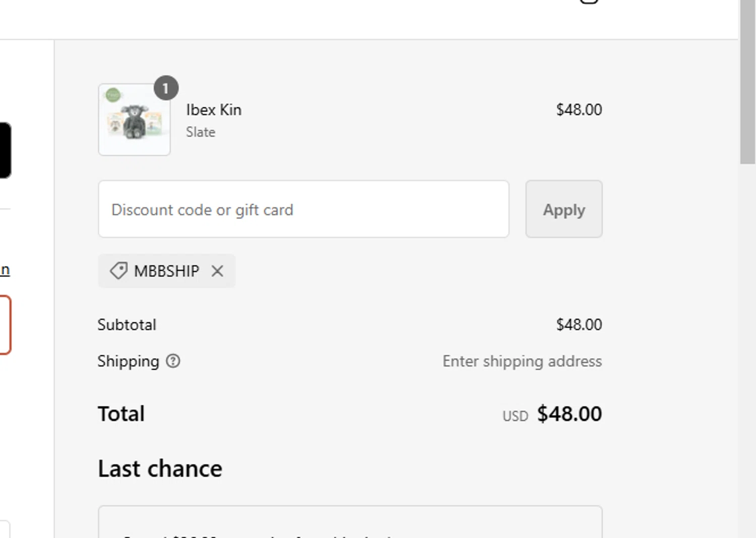Click the cart icon at the top edge

[589, 2]
